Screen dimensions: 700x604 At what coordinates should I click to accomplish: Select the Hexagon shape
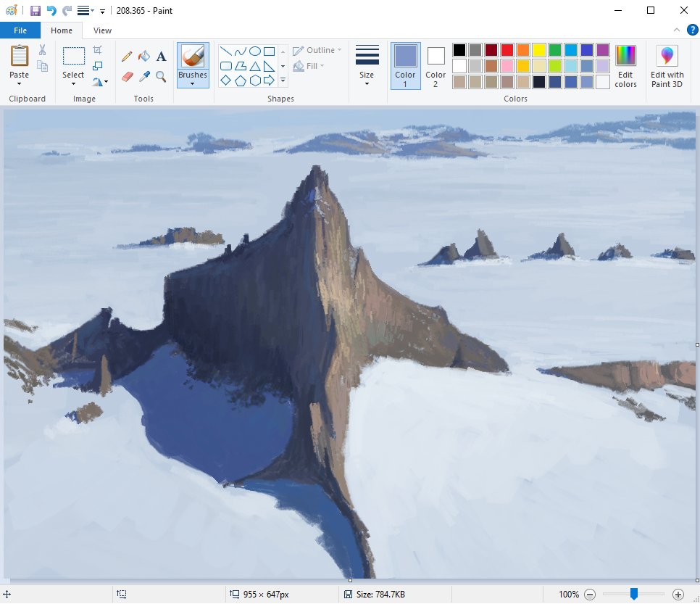tap(255, 80)
